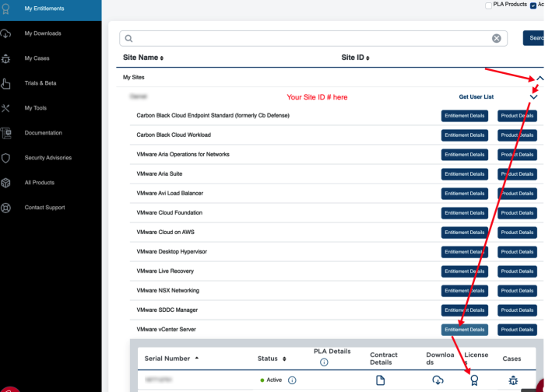Open Product Details for VMware SDDC Manager

[517, 310]
